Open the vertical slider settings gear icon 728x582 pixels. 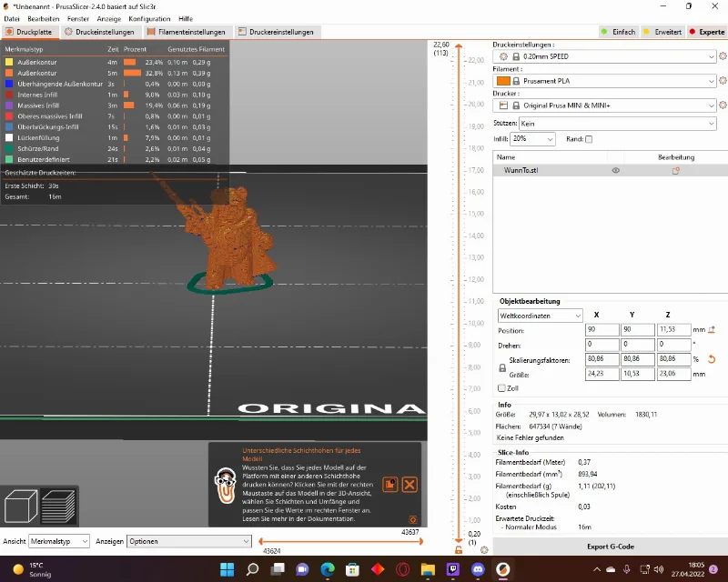click(x=484, y=550)
